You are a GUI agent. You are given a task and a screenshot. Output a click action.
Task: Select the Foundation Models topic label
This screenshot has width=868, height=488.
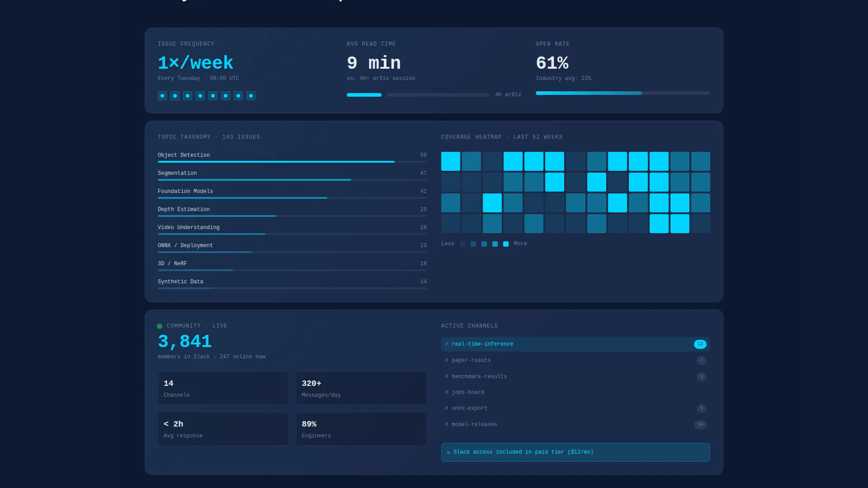pos(185,191)
